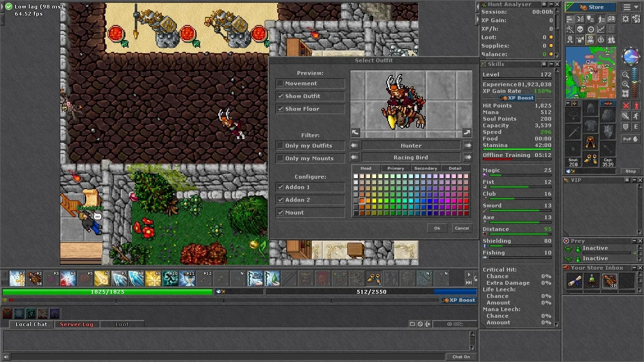This screenshot has width=644, height=362.
Task: Confirm outfit with the Ok button
Action: [x=437, y=228]
